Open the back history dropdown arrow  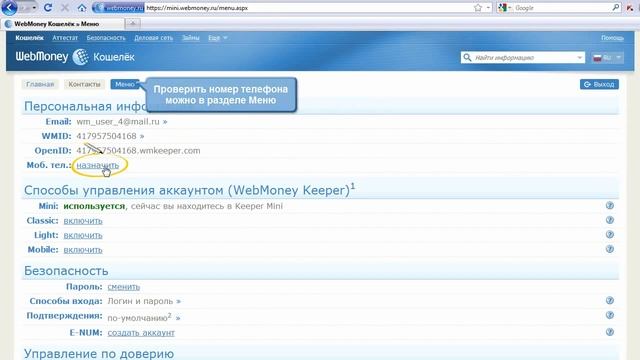(34, 8)
